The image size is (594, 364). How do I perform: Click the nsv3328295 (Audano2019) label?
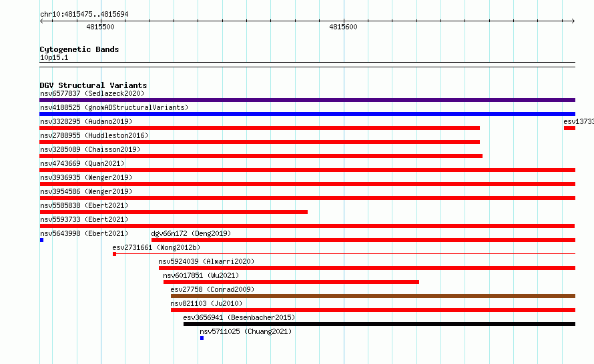click(86, 121)
